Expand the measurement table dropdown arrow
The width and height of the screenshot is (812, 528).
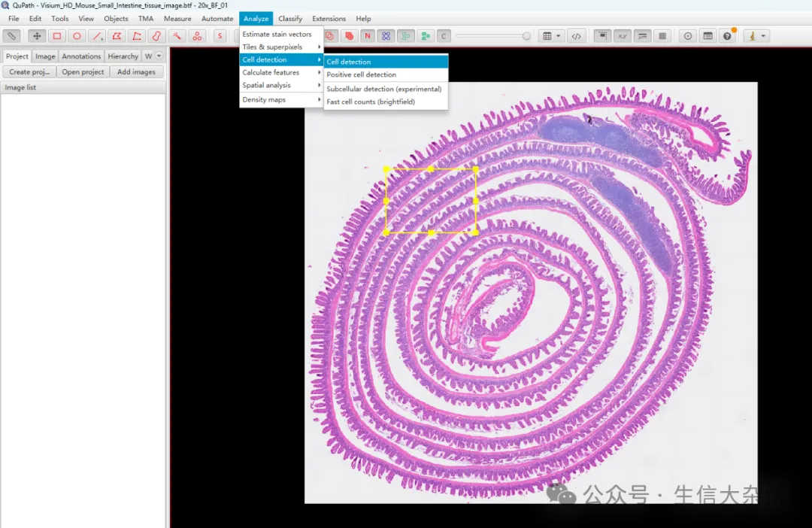click(x=558, y=36)
